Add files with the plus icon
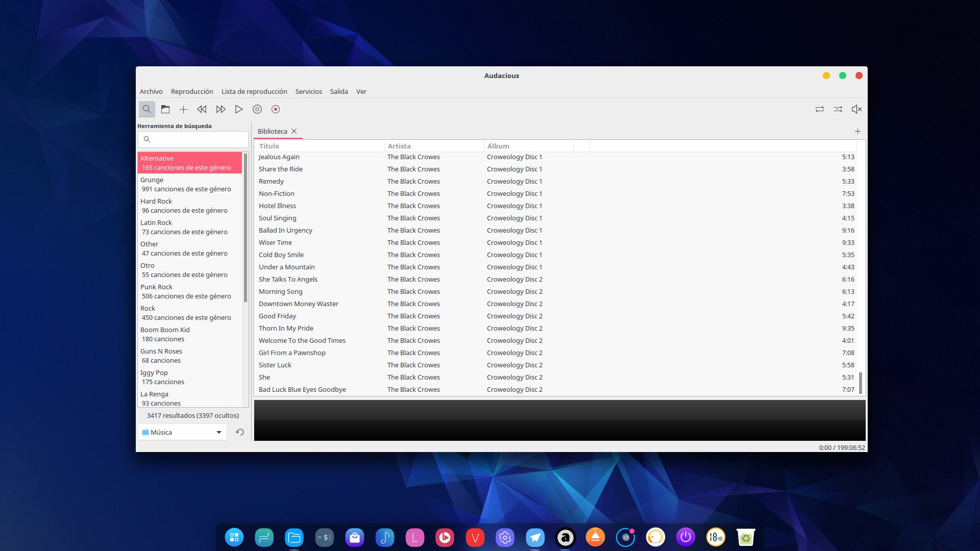The height and width of the screenshot is (551, 980). tap(184, 109)
